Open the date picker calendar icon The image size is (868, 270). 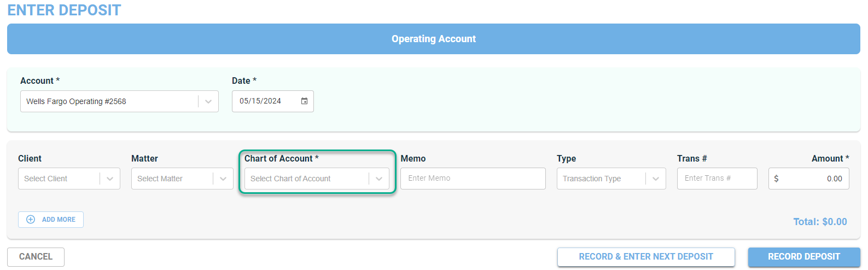click(304, 101)
